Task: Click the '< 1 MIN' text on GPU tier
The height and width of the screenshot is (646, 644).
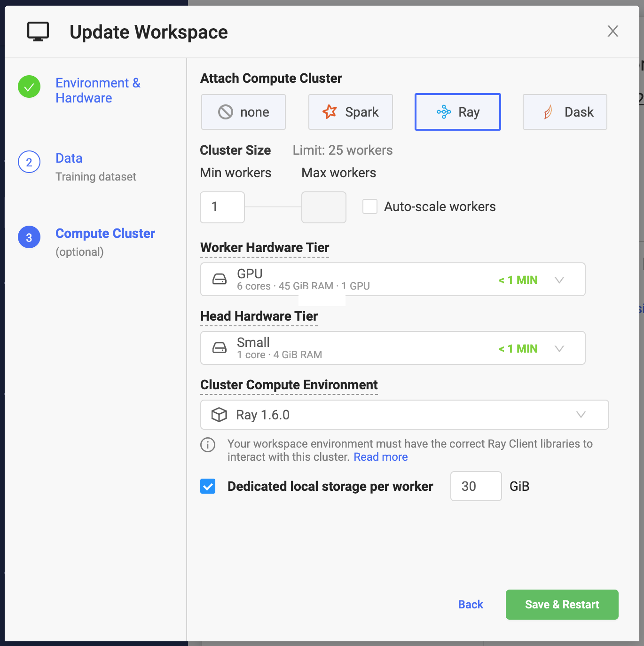Action: pos(518,280)
